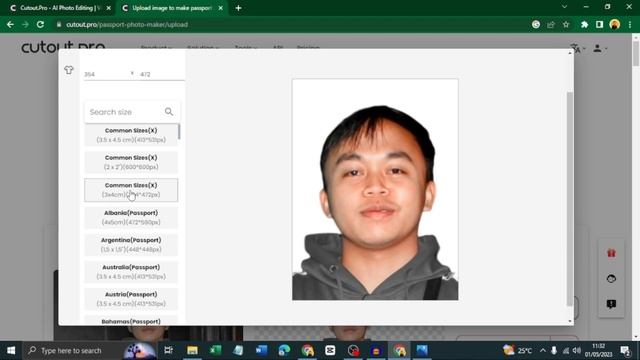The image size is (640, 360).
Task: Choose Common Sizes 2 x 2 inch option
Action: [x=131, y=162]
